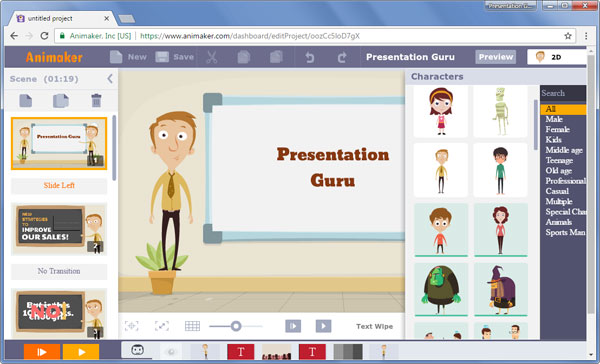This screenshot has height=364, width=600.
Task: Reload the browser page
Action: [x=44, y=36]
